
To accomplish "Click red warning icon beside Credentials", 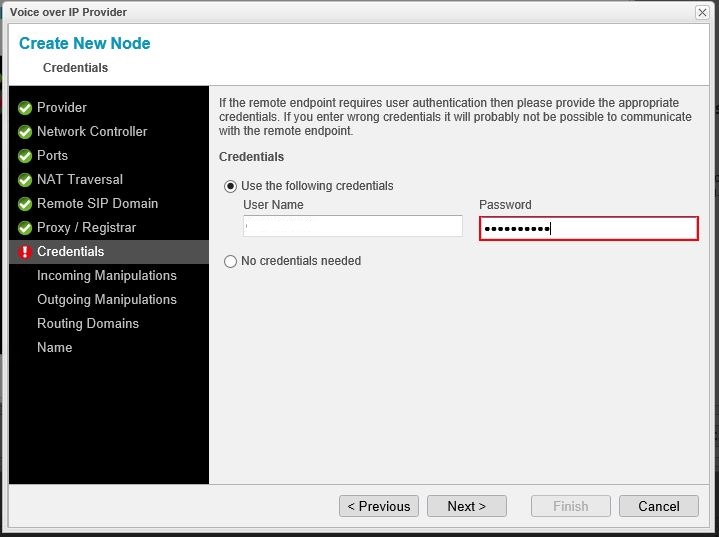I will point(25,252).
